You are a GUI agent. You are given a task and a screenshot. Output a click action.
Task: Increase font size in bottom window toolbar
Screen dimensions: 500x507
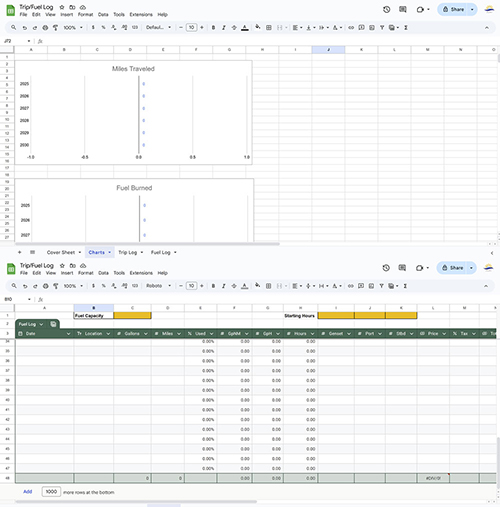tap(202, 286)
